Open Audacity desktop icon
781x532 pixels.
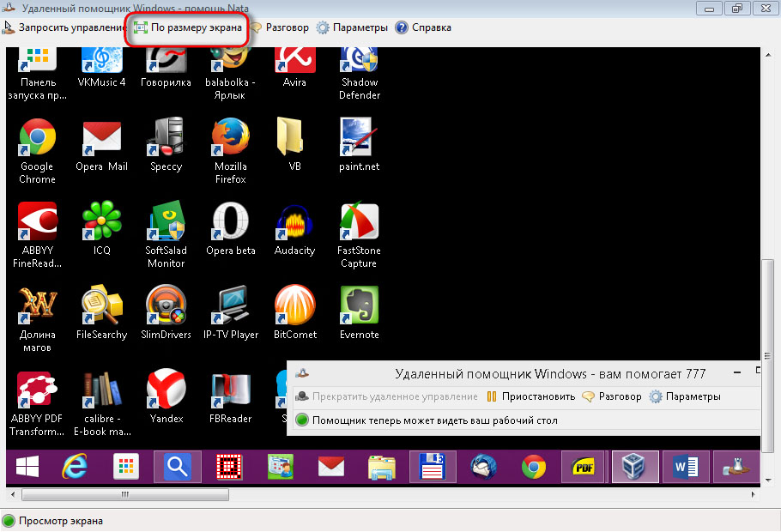pyautogui.click(x=294, y=229)
